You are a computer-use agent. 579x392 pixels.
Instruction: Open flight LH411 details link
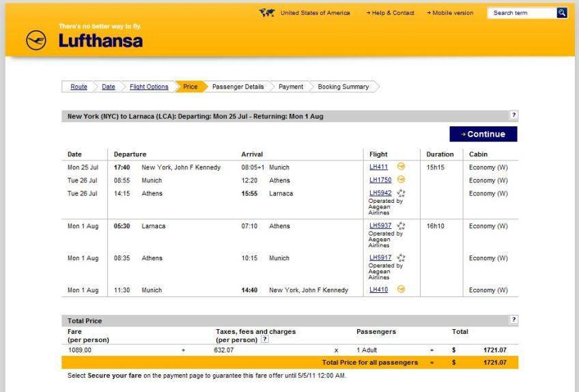(x=378, y=167)
